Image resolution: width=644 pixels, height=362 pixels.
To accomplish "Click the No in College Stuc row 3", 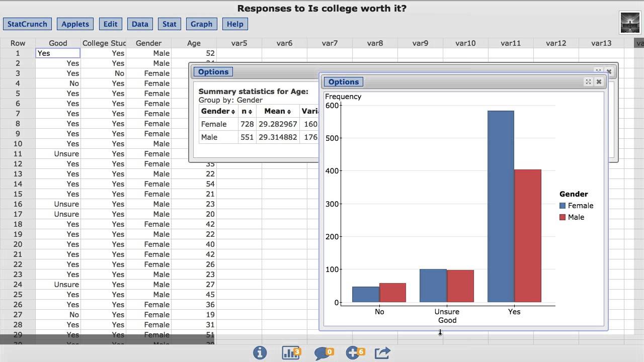I will [x=119, y=73].
